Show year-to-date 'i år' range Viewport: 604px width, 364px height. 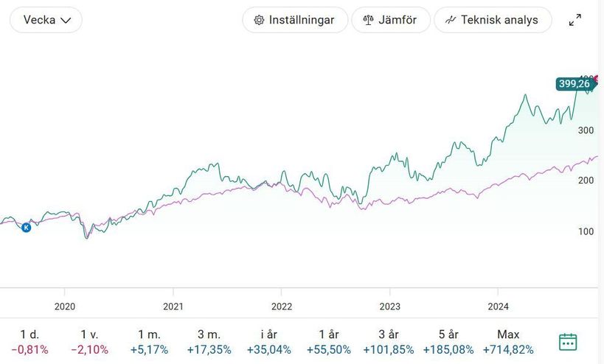268,342
